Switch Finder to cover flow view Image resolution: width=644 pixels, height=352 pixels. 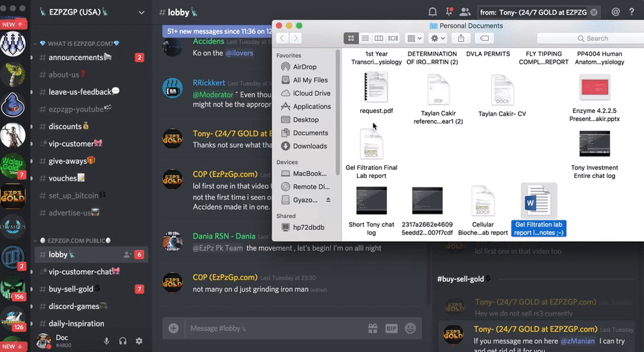pos(393,38)
